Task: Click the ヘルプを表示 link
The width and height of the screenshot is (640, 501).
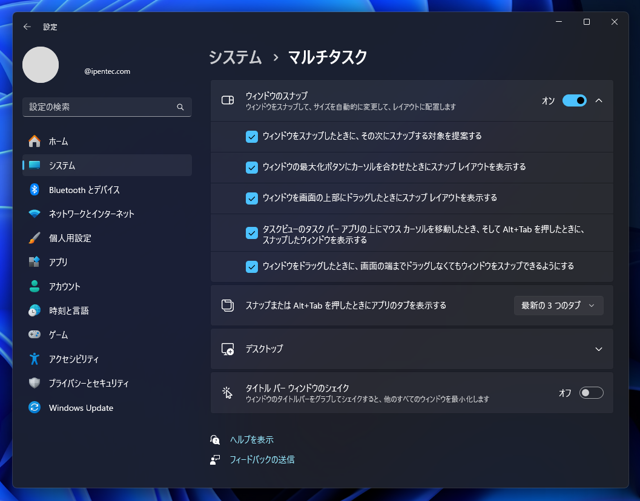Action: pyautogui.click(x=251, y=440)
